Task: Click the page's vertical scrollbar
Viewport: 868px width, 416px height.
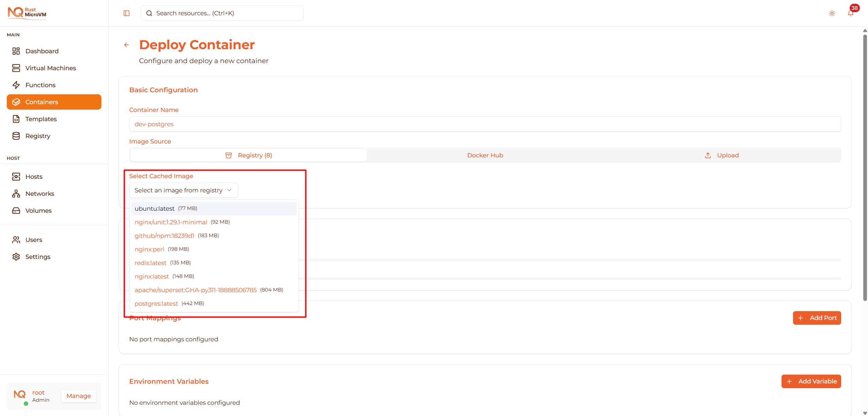Action: [865, 166]
